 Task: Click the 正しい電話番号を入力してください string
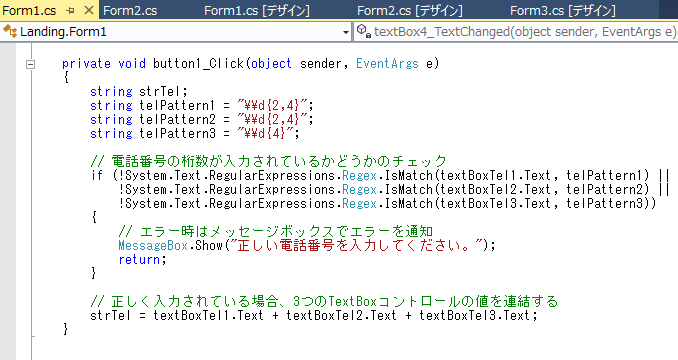click(356, 245)
